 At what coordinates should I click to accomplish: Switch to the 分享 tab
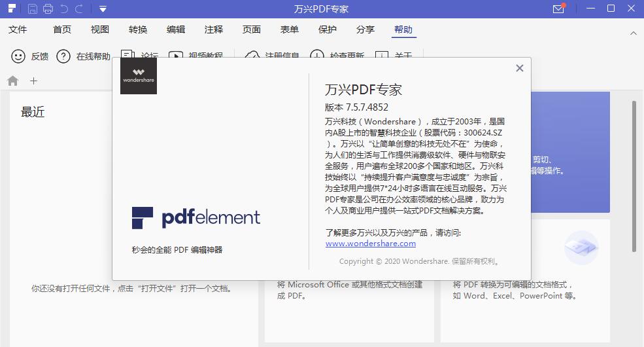(x=365, y=29)
